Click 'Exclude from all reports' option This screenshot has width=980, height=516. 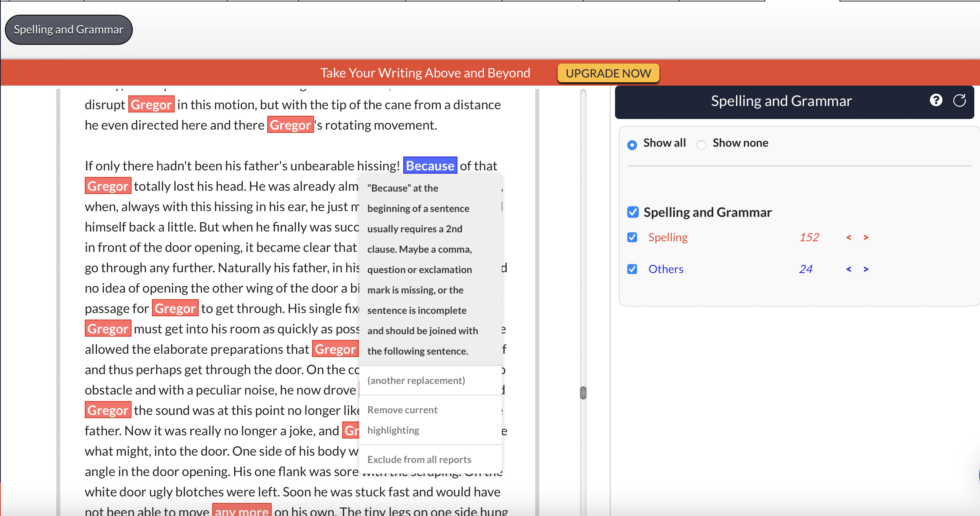[419, 459]
